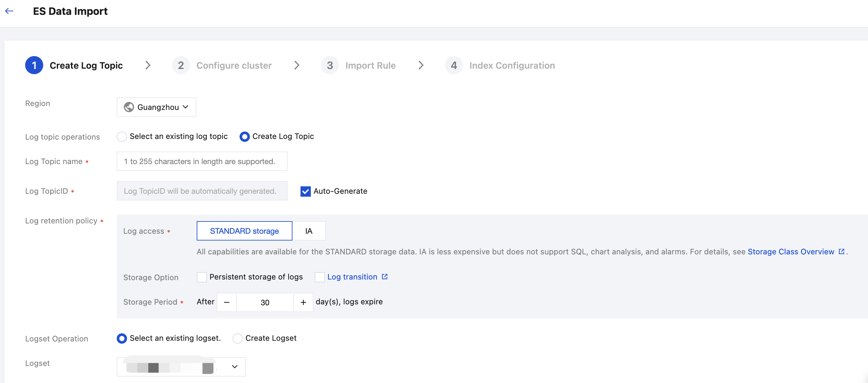Screen dimensions: 868x383
Task: Enable Persistent storage of logs checkbox
Action: [202, 277]
